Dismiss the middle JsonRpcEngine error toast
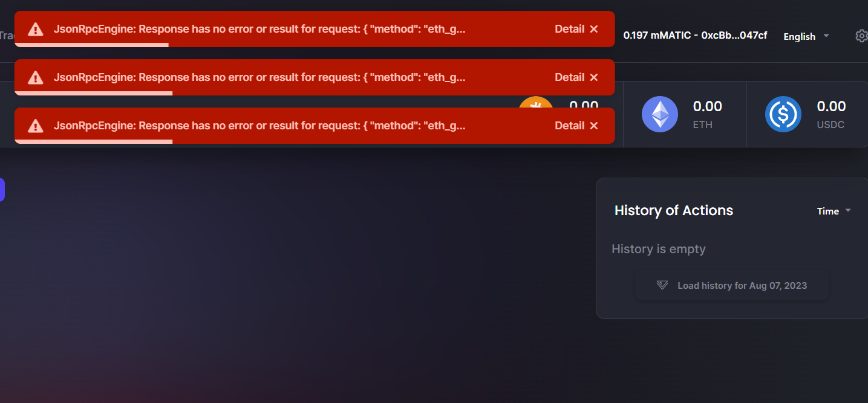Viewport: 868px width, 403px height. pos(594,77)
